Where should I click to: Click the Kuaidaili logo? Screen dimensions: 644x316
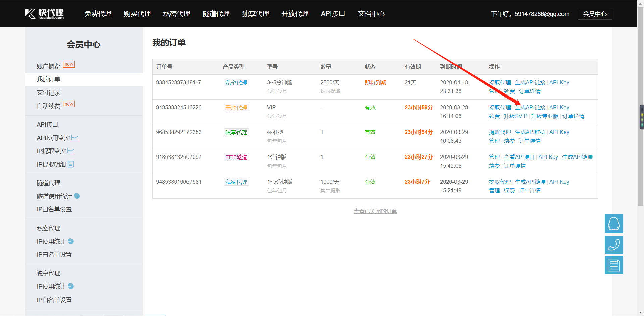(44, 14)
